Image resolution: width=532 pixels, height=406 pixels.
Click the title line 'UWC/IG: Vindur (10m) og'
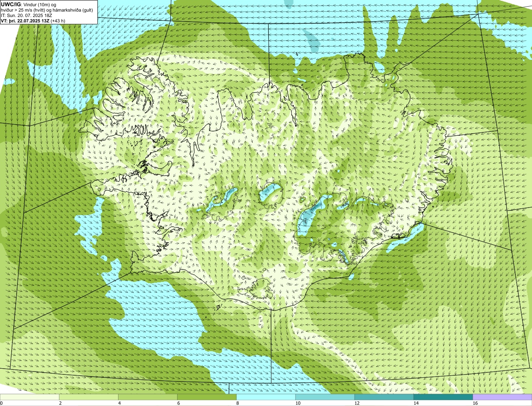point(29,4)
